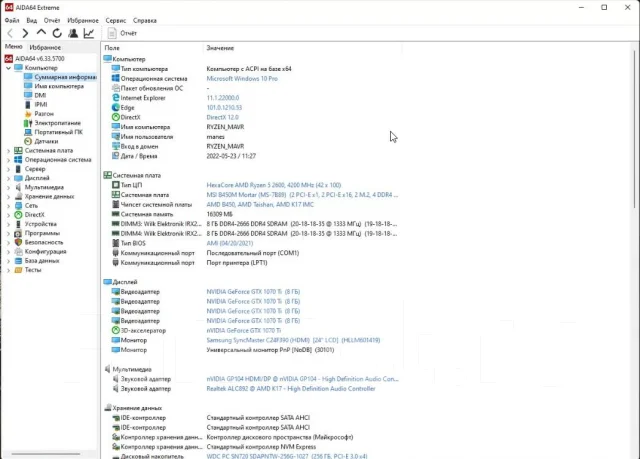The width and height of the screenshot is (640, 459).
Task: Open the graph toolbar icon
Action: [x=89, y=33]
